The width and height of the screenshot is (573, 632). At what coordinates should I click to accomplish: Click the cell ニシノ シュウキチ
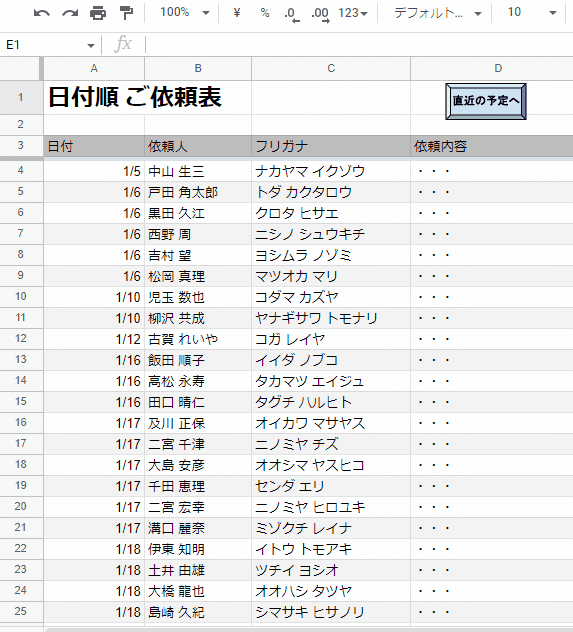pos(331,234)
